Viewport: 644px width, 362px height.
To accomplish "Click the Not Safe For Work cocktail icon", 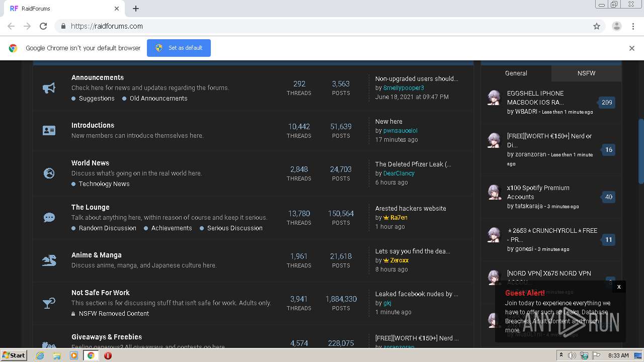I will pyautogui.click(x=49, y=303).
